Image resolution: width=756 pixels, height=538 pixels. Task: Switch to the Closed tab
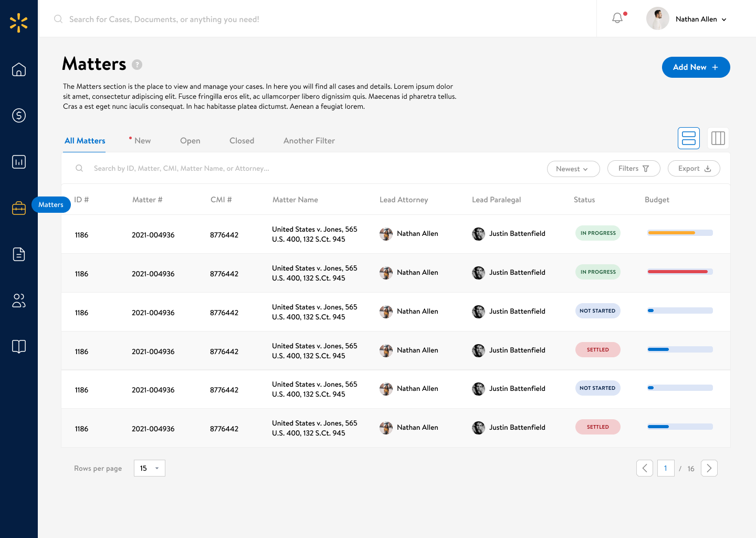pos(242,141)
